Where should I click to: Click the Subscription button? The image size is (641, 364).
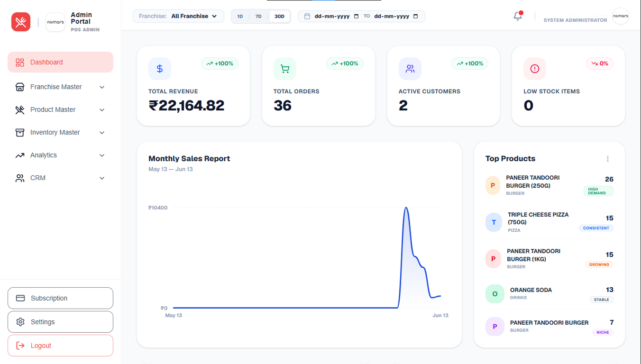point(60,298)
